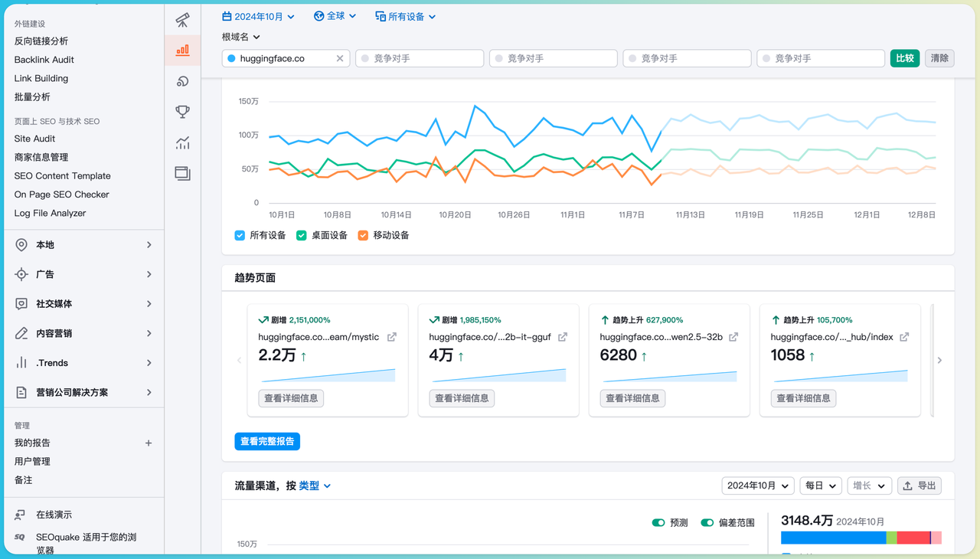Viewport: 980px width, 559px height.
Task: Click the 本地 location pin icon
Action: [21, 245]
